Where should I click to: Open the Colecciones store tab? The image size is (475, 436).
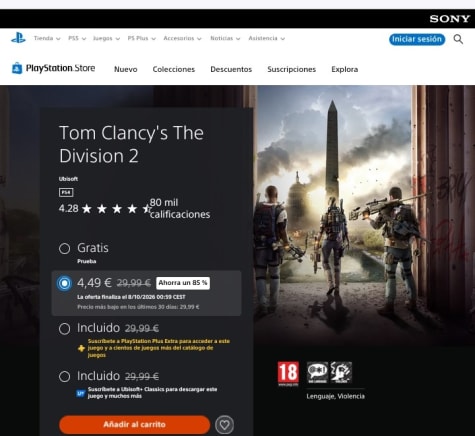tap(174, 69)
